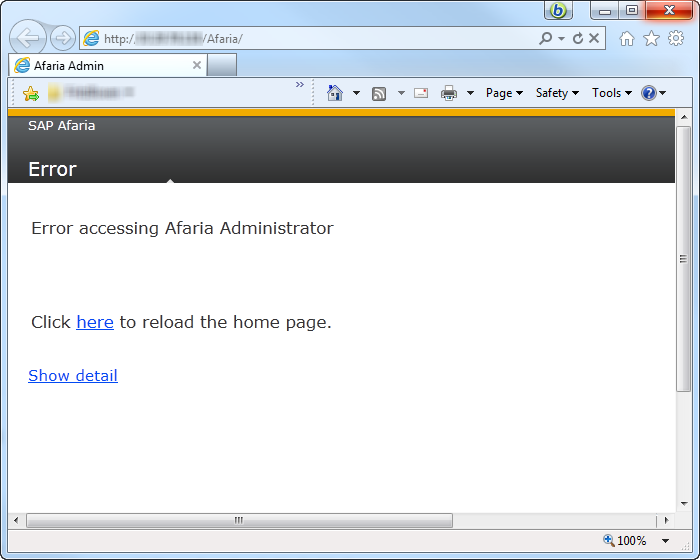Screen dimensions: 700x560
Task: Minimize the browser window
Action: (x=605, y=10)
